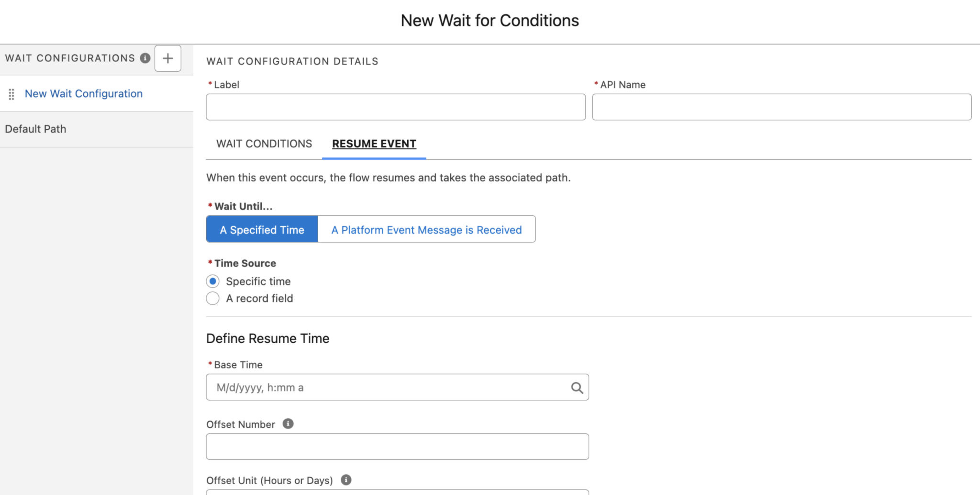Open the info tooltip for Offset Number

point(288,424)
